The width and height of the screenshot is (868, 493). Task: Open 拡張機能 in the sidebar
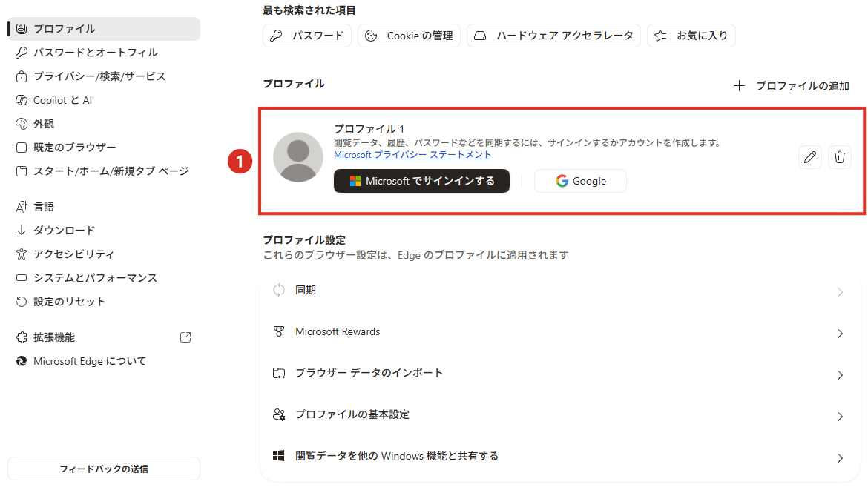click(x=104, y=337)
